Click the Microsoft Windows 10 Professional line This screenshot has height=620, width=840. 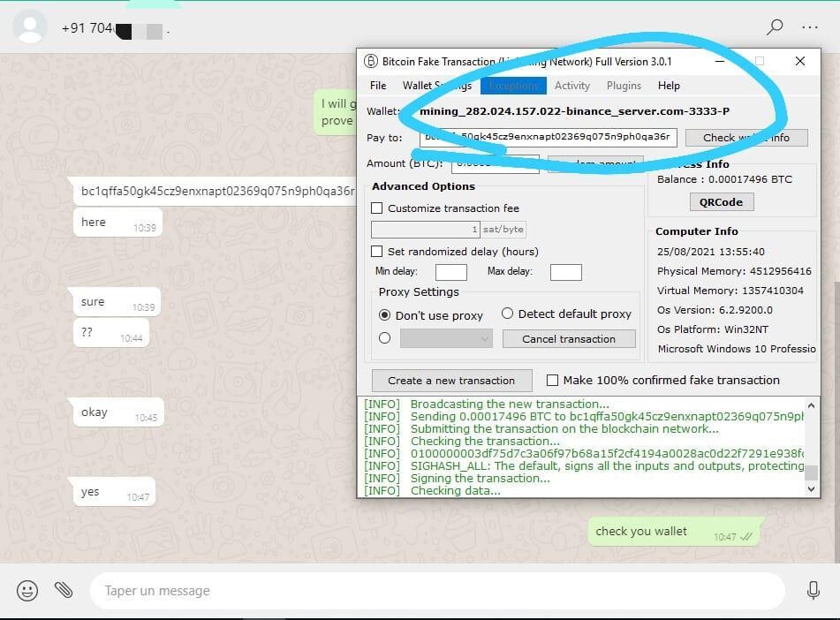click(737, 349)
